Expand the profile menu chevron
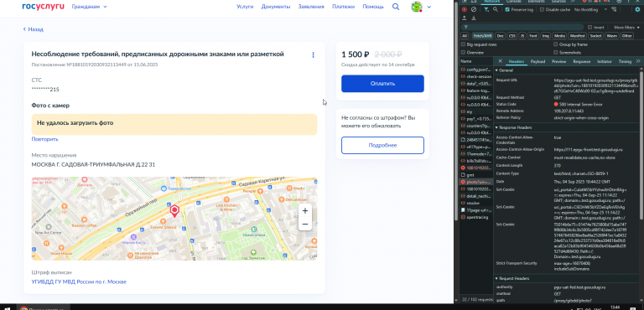644x310 pixels. [429, 7]
